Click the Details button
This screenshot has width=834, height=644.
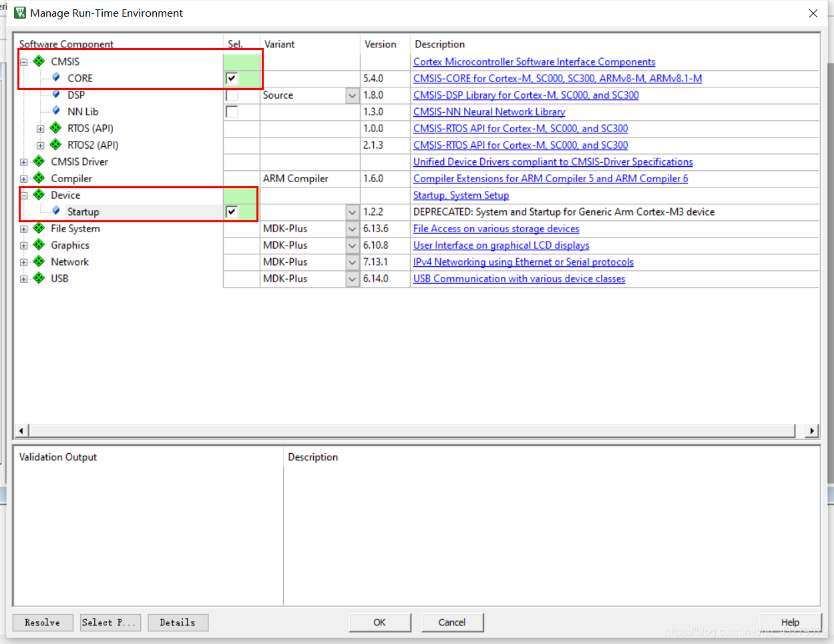click(x=178, y=622)
